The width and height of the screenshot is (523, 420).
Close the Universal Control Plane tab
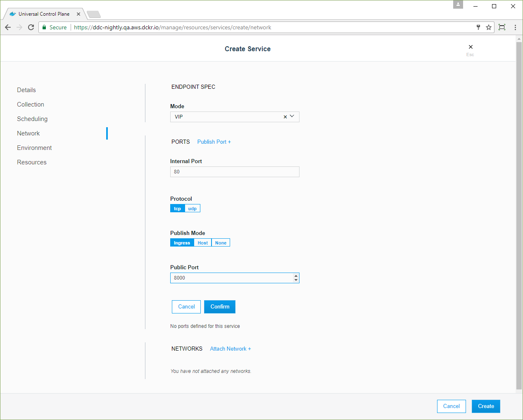[x=78, y=14]
